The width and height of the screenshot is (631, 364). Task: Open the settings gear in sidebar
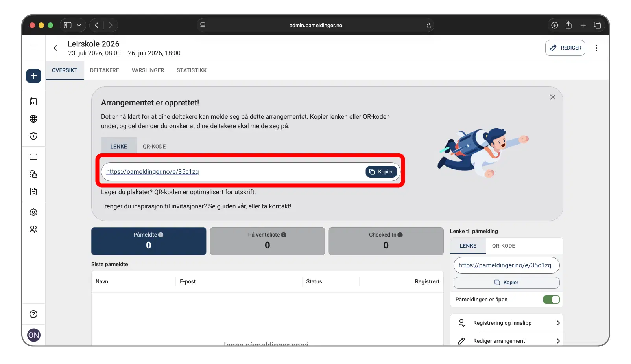(x=33, y=212)
